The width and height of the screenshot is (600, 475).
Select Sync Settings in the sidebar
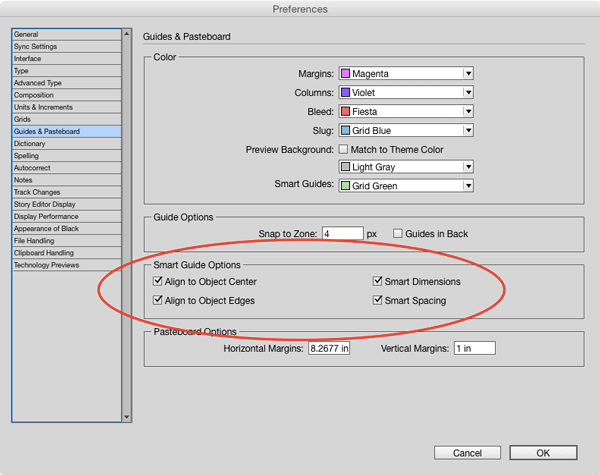67,46
